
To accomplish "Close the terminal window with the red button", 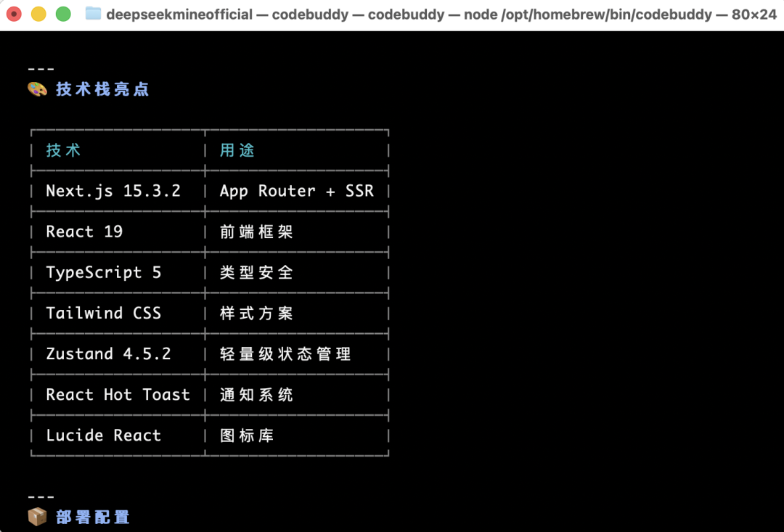I will 14,14.
